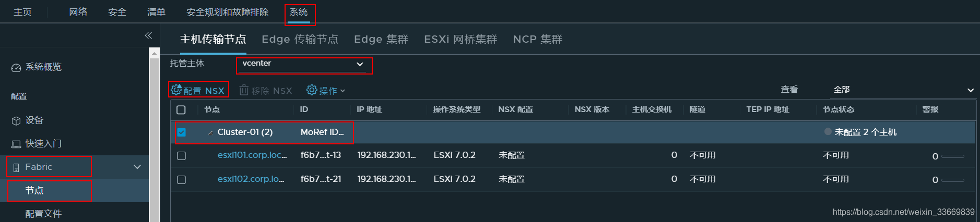Click the Fabric server icon

[16, 167]
